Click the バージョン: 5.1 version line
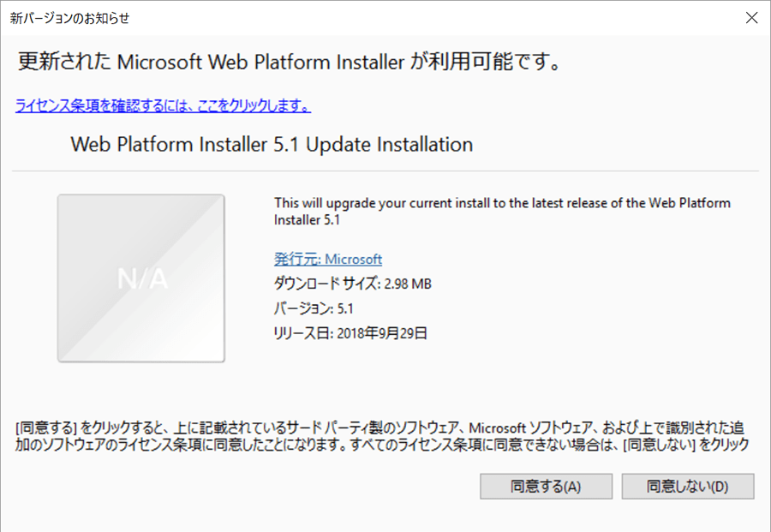The image size is (771, 532). point(314,308)
